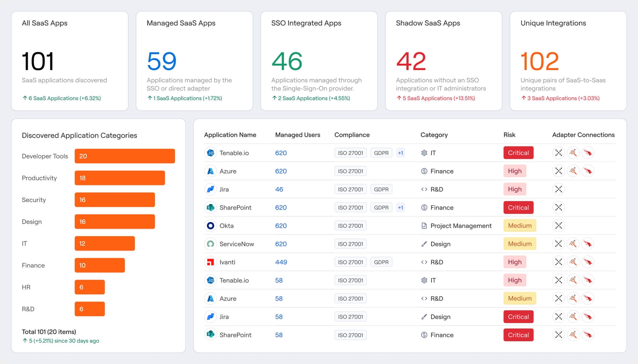Image resolution: width=638 pixels, height=364 pixels.
Task: Open Ivanti's 449 managed users link
Action: click(x=281, y=262)
